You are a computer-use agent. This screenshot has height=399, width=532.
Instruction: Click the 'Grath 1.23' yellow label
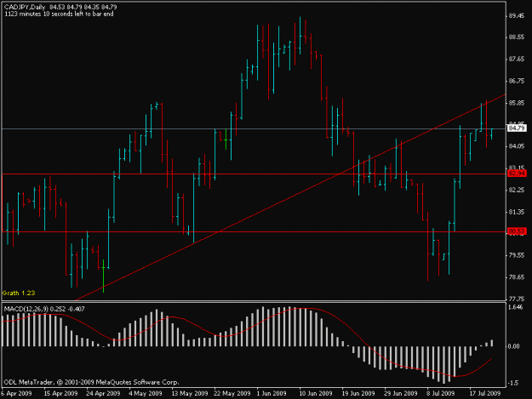tap(19, 293)
